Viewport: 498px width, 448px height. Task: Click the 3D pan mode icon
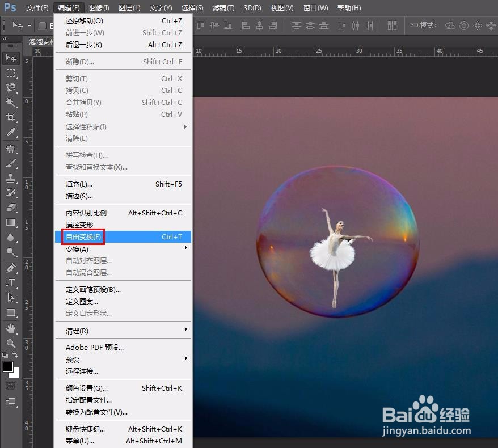tap(478, 26)
